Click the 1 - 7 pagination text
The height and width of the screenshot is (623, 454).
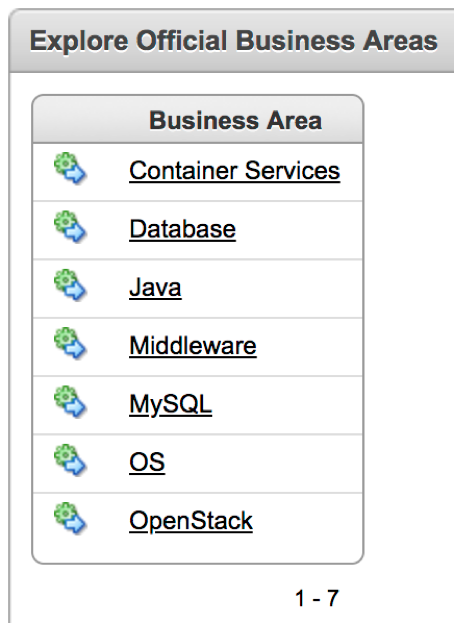[x=317, y=598]
